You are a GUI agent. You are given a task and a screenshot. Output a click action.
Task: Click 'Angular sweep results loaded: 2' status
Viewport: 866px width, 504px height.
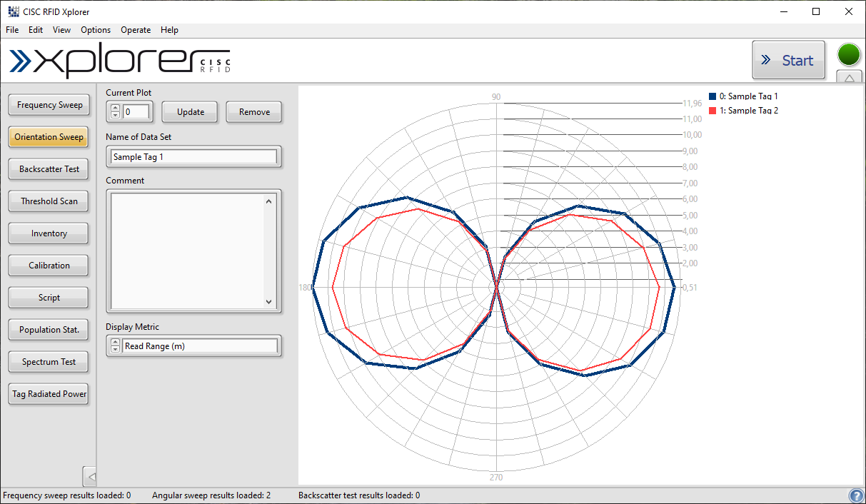pos(211,495)
